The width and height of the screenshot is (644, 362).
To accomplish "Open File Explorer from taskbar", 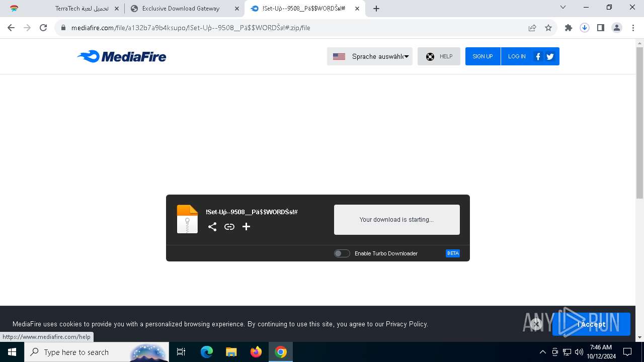I will [231, 352].
